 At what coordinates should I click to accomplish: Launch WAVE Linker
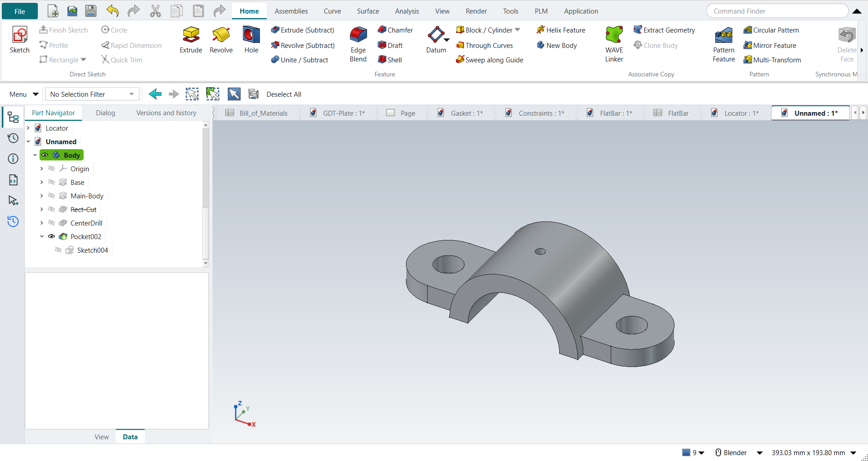click(614, 44)
